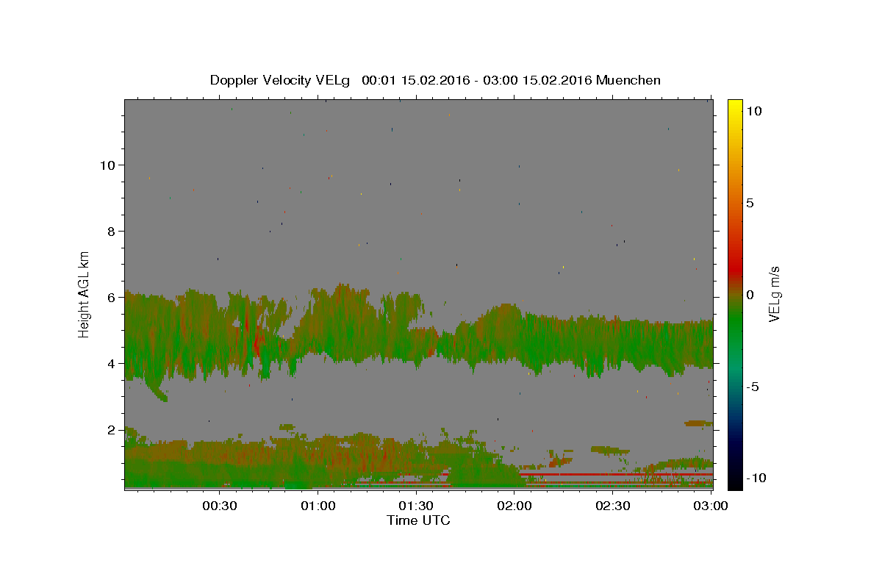Click the 03:00 time axis label

pyautogui.click(x=711, y=506)
